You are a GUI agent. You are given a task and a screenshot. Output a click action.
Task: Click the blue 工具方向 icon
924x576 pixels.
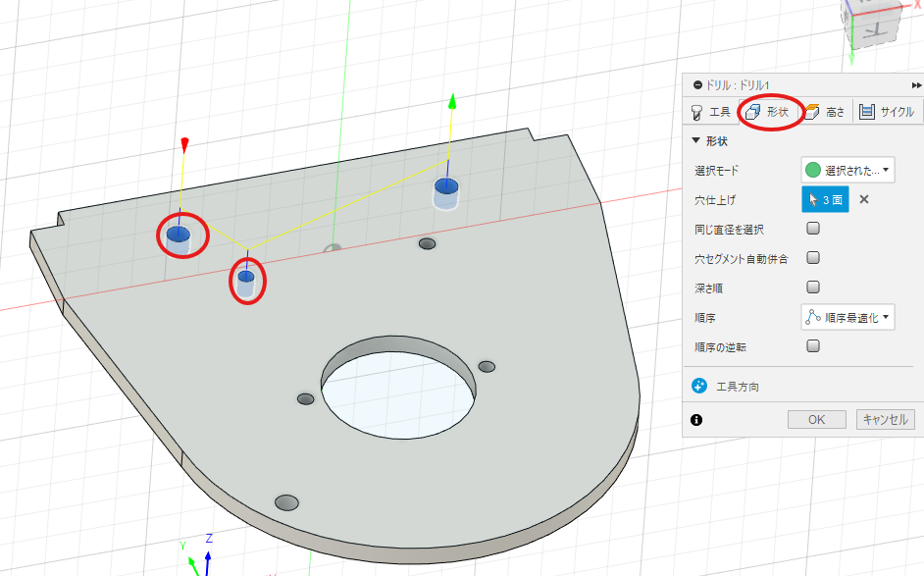click(x=699, y=387)
